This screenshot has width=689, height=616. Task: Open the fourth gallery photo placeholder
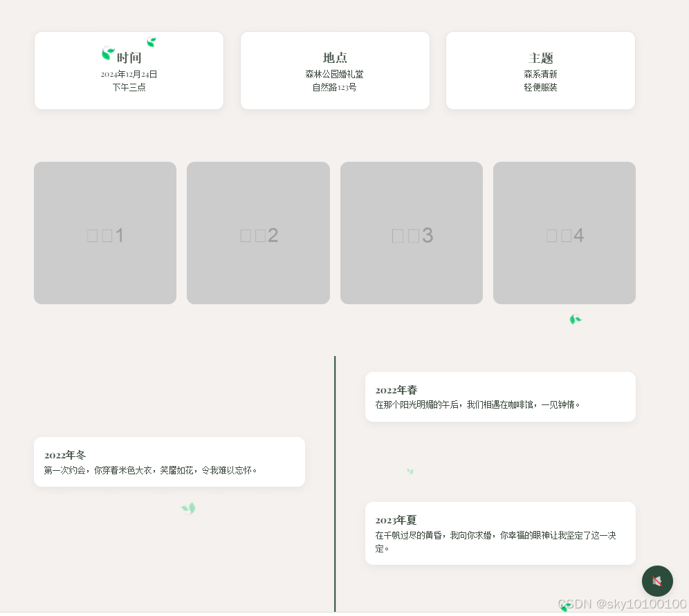tap(564, 233)
